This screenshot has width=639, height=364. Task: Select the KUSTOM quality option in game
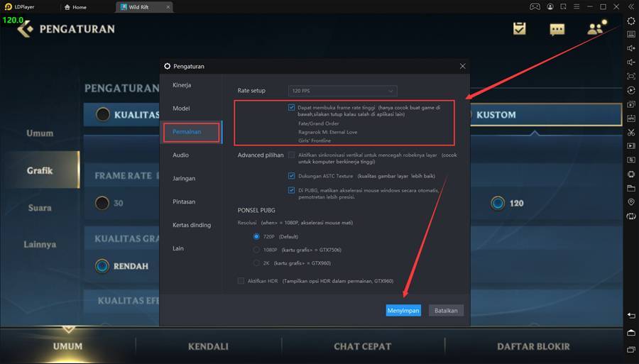coord(496,115)
